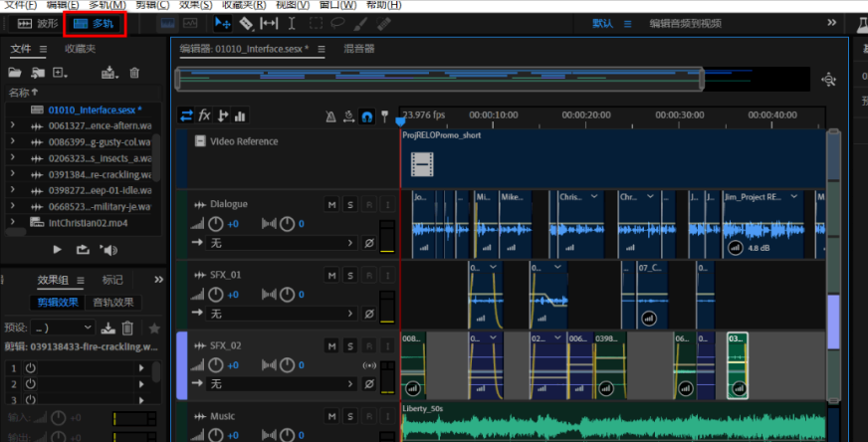Screen dimensions: 868x442
Task: Show the fx effects track controls
Action: 204,115
